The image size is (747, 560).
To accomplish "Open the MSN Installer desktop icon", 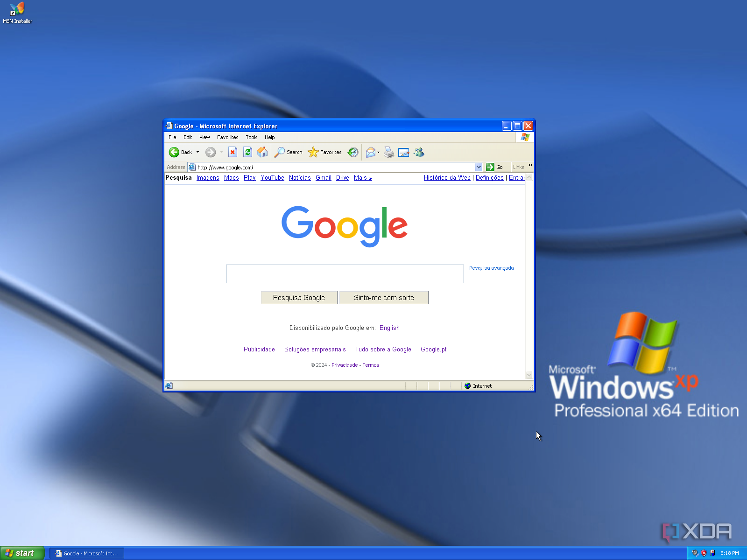I will point(17,13).
